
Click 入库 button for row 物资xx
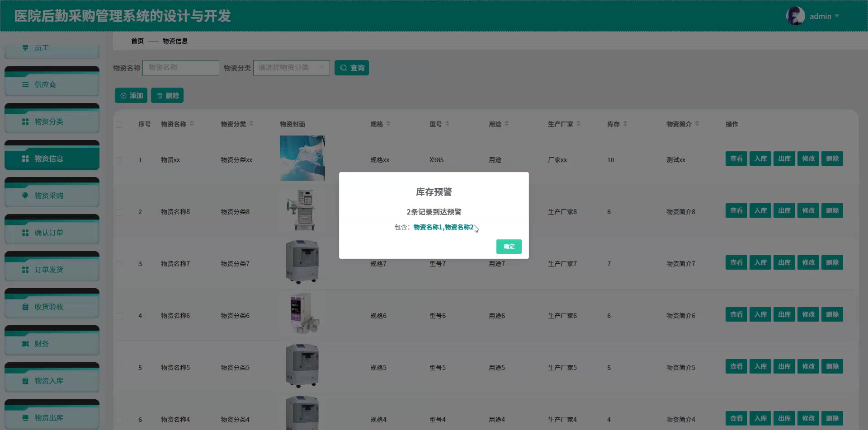point(760,159)
